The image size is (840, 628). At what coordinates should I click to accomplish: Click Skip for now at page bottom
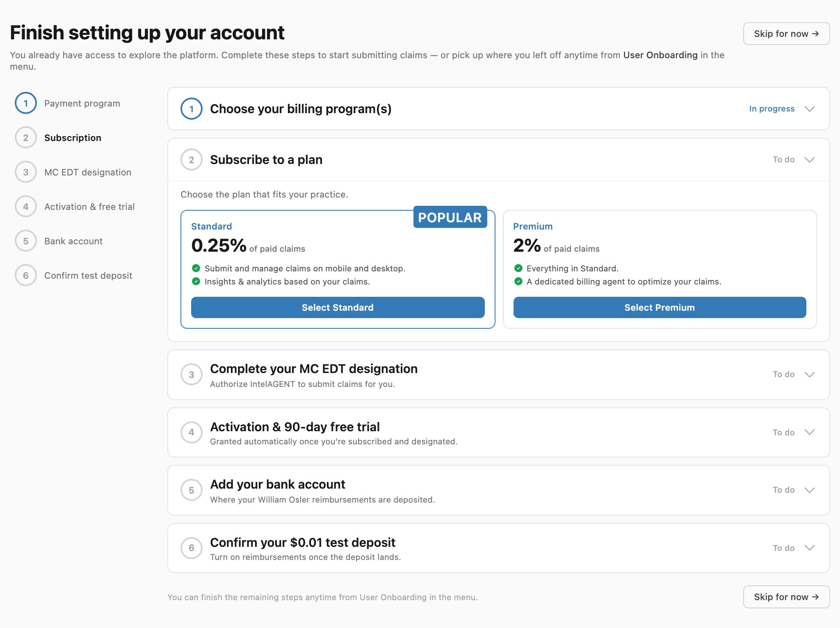786,597
